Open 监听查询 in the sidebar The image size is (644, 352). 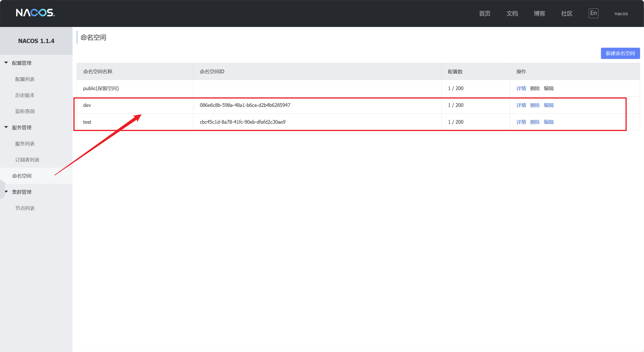25,111
